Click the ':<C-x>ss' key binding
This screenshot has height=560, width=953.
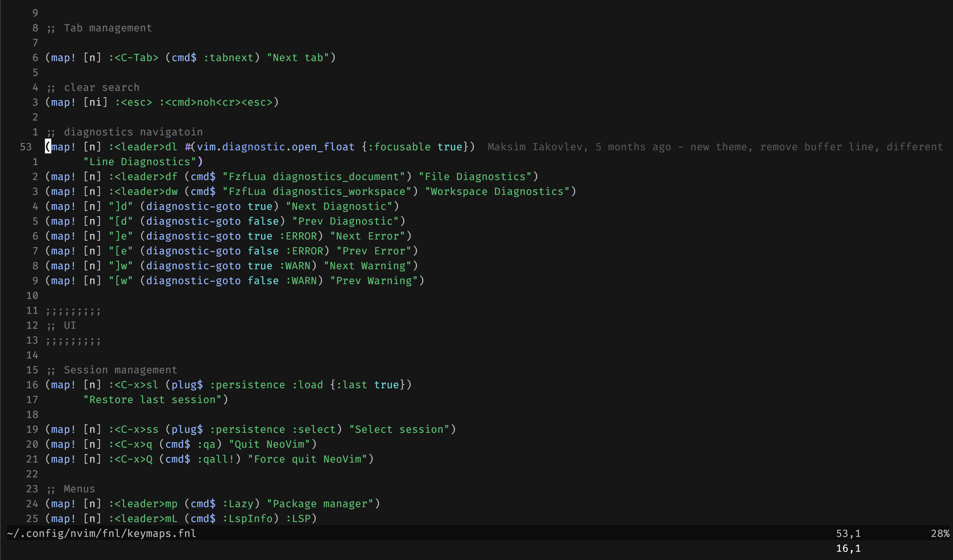coord(134,429)
